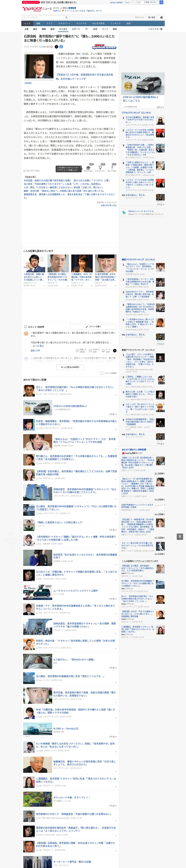Open 購入履歴 link
This screenshot has height=868, width=186.
pos(152,18)
